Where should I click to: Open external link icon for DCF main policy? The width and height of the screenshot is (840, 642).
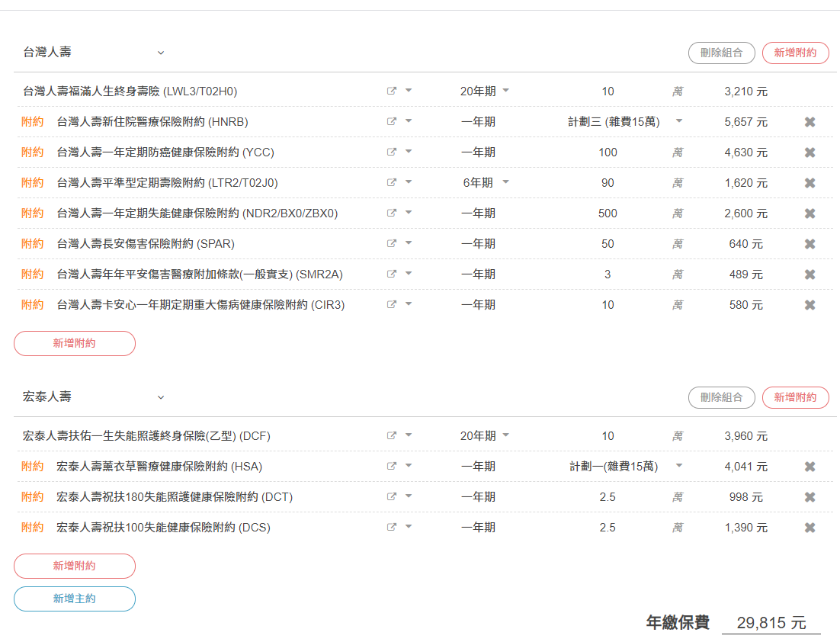392,435
